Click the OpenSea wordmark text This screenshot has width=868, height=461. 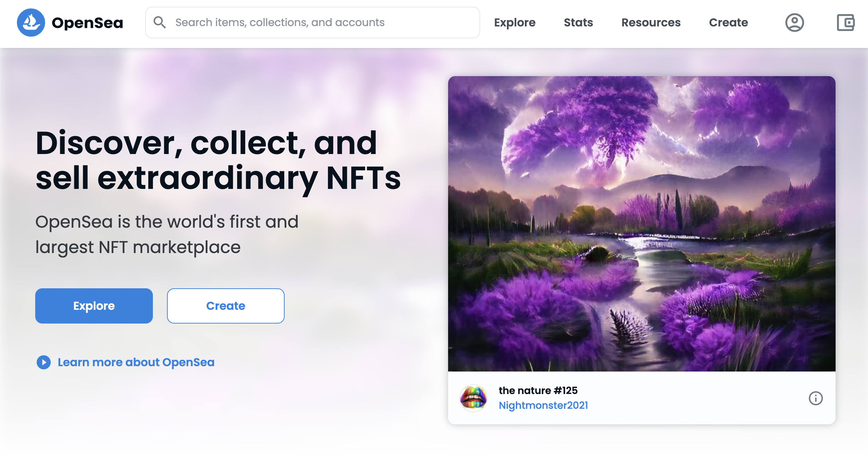click(87, 23)
